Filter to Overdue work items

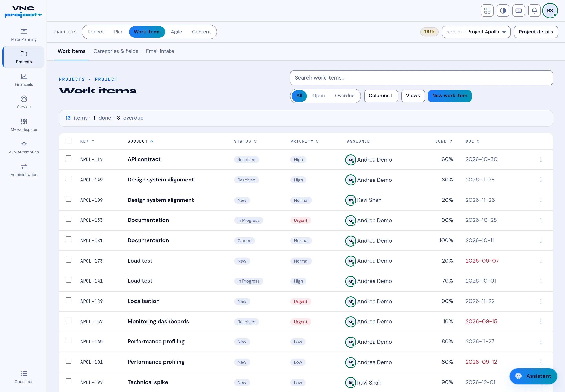pyautogui.click(x=344, y=96)
